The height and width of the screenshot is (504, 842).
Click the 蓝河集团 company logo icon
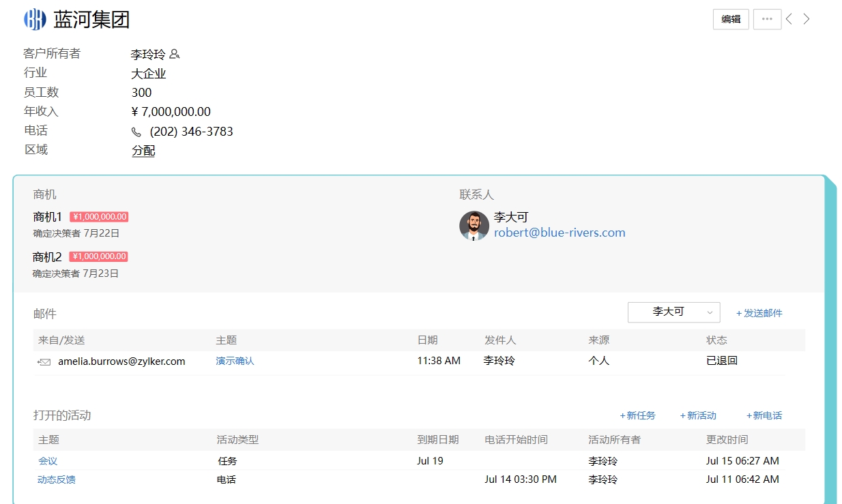click(x=35, y=19)
